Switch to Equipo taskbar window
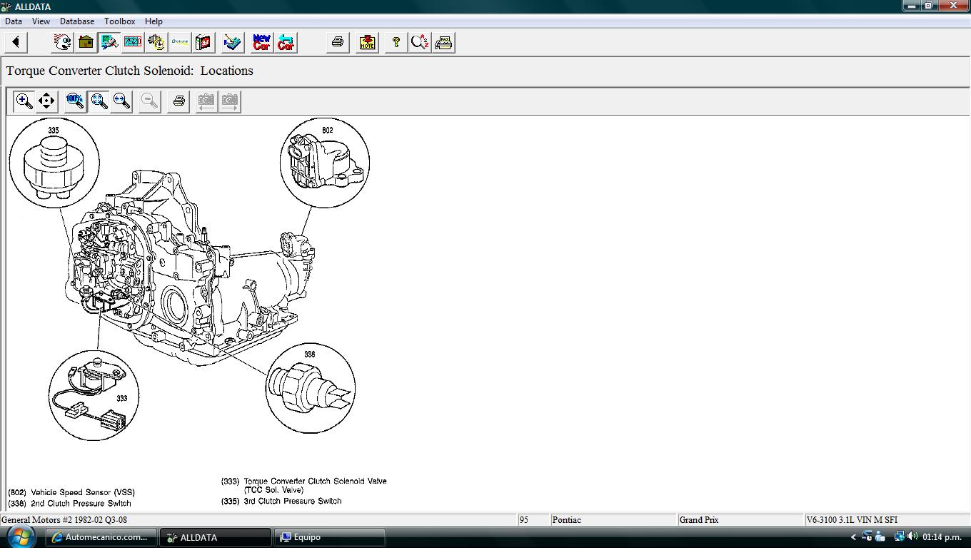The width and height of the screenshot is (971, 560). [330, 537]
